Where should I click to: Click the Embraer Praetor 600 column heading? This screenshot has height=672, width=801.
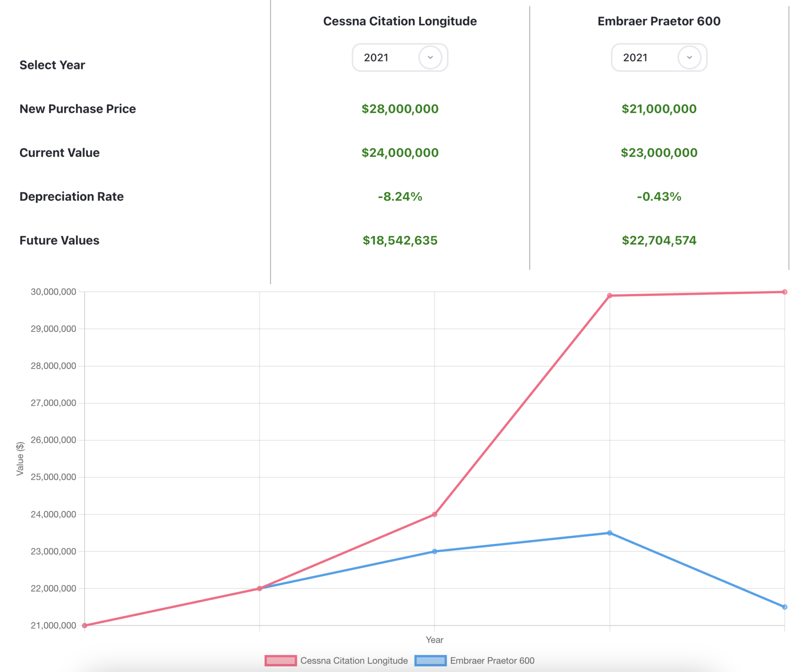point(659,21)
